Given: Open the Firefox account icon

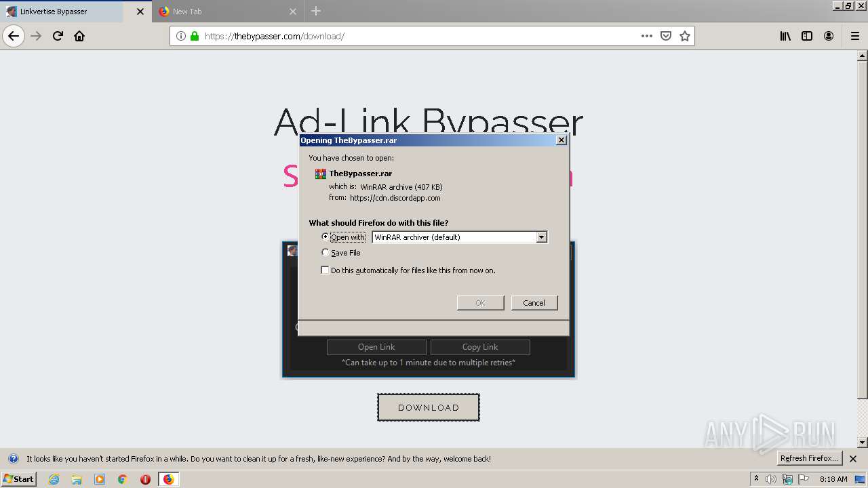Looking at the screenshot, I should (829, 36).
